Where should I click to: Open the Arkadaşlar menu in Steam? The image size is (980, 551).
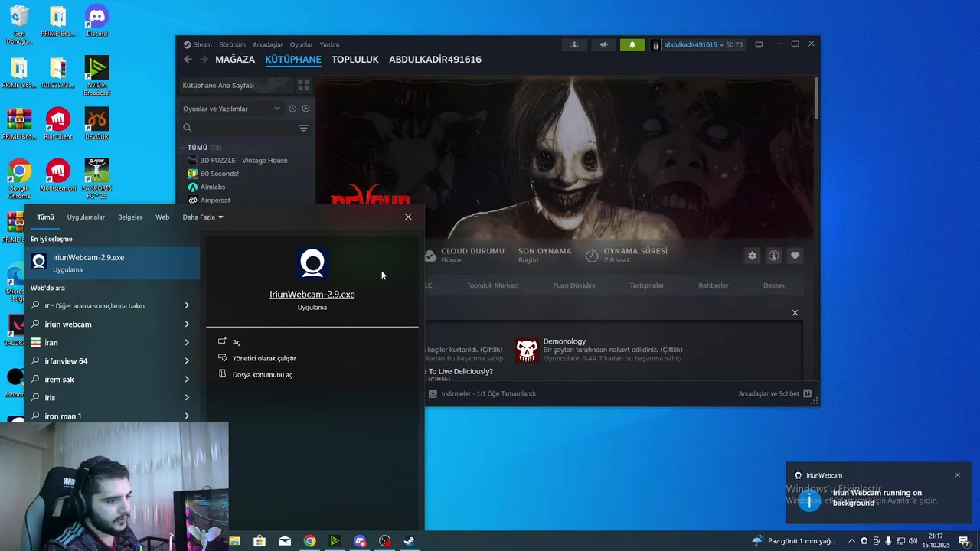tap(268, 44)
